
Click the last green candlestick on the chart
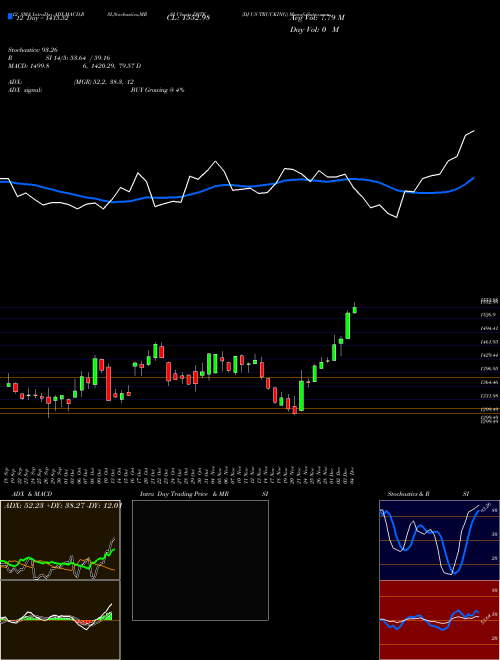point(354,310)
